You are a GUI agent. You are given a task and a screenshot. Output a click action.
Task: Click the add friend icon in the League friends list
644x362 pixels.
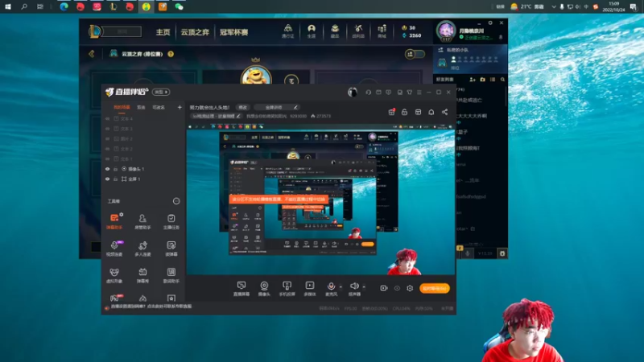(473, 79)
